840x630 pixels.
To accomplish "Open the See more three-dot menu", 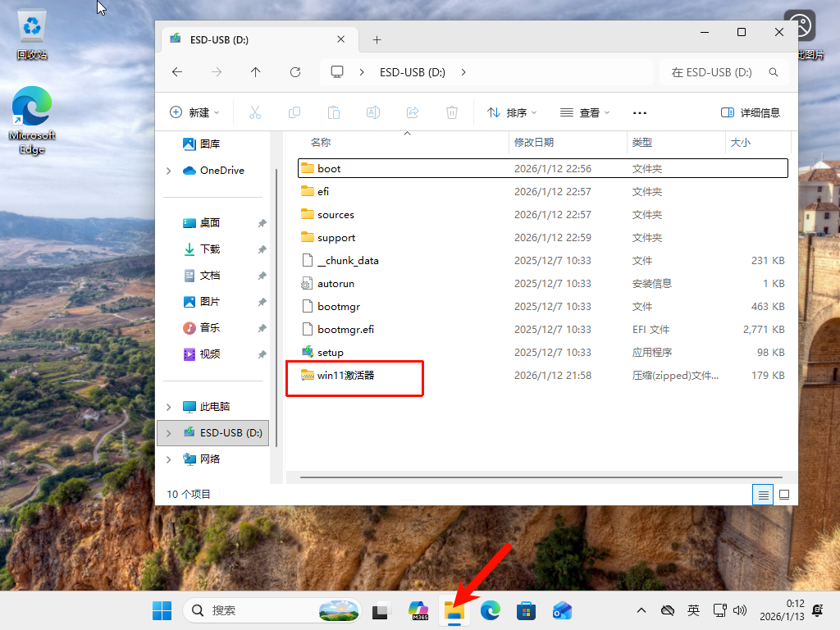I will [640, 112].
